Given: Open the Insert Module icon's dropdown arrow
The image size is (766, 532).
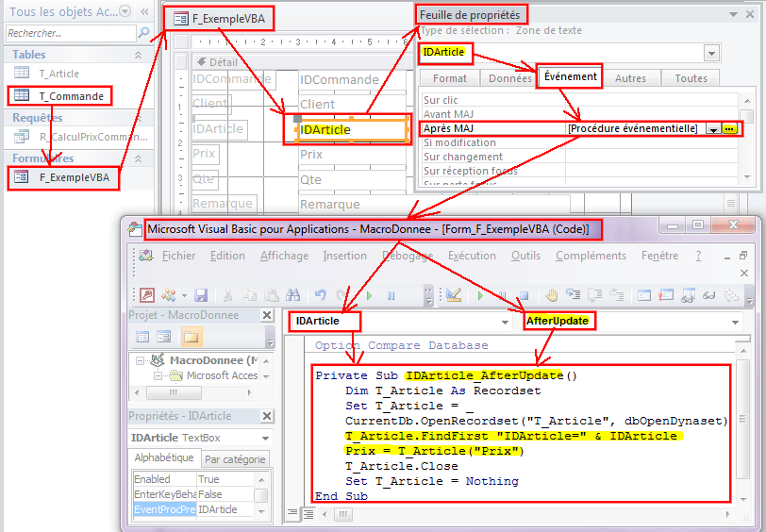Looking at the screenshot, I should tap(184, 295).
